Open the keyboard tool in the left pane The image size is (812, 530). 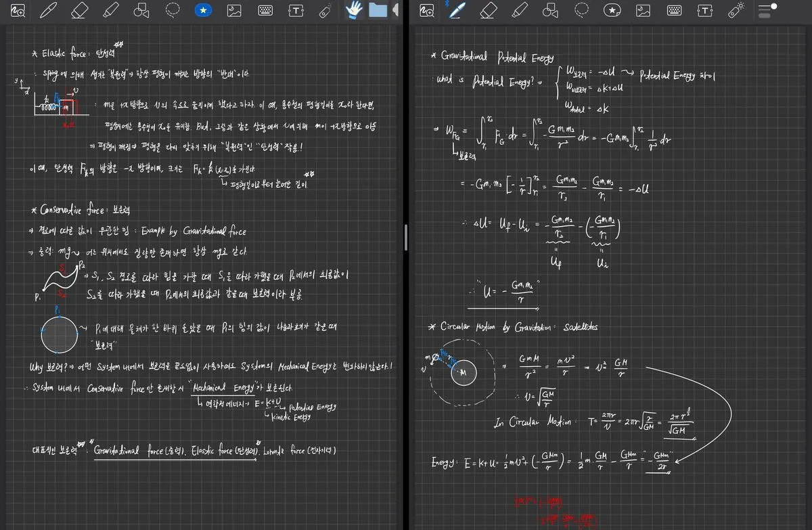click(266, 11)
